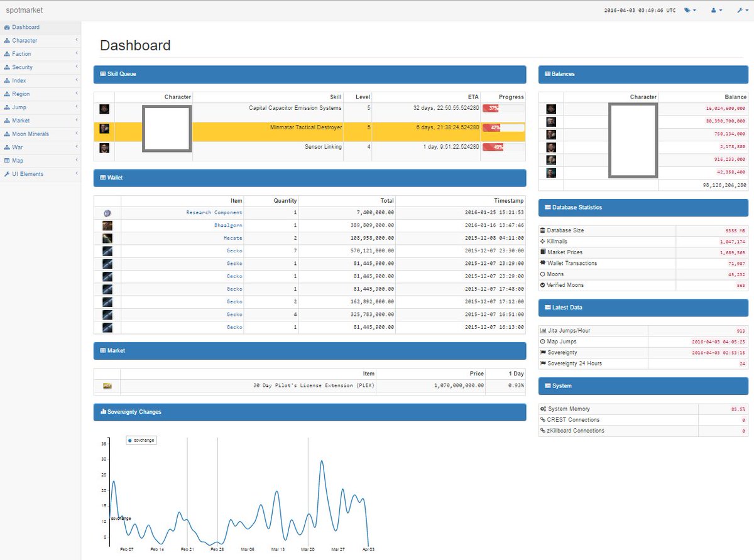This screenshot has height=560, width=754.
Task: Click the System Memory 85.5% value
Action: tap(738, 409)
